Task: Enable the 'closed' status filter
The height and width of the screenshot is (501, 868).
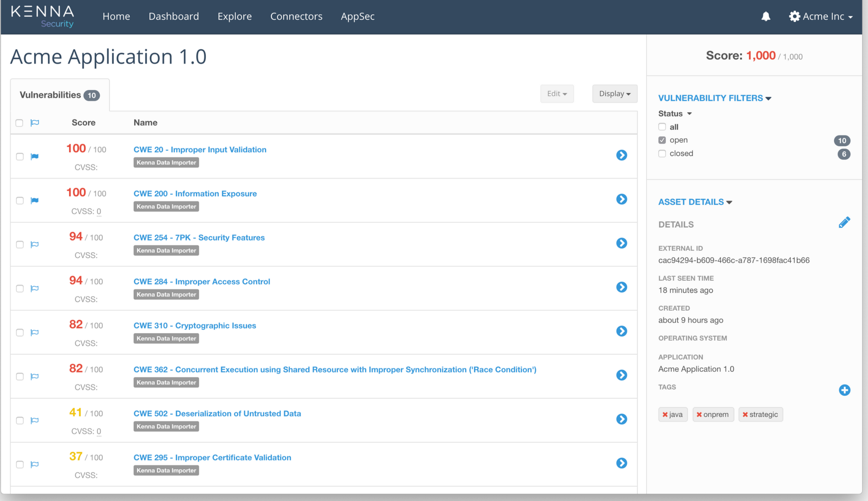Action: click(662, 154)
